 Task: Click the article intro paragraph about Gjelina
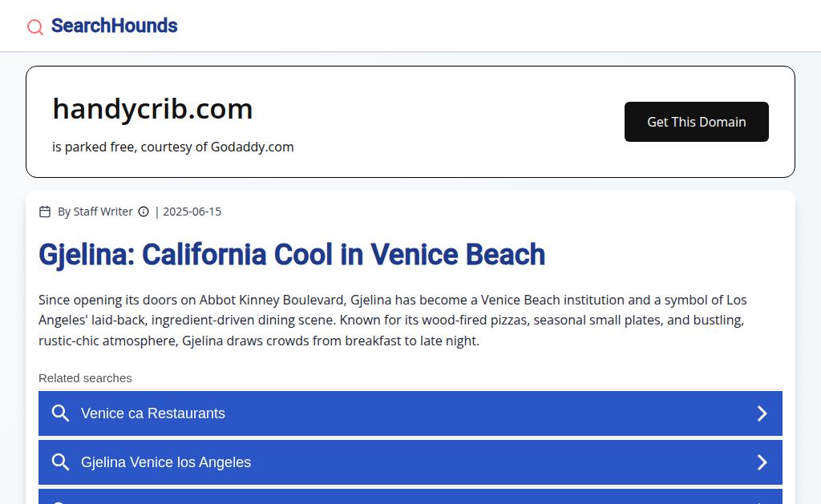tap(393, 320)
